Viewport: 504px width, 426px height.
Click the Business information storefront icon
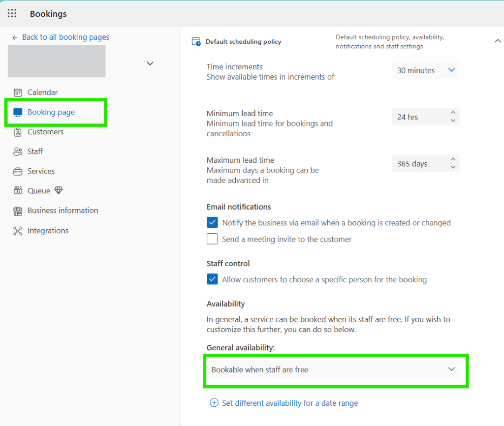click(x=18, y=211)
